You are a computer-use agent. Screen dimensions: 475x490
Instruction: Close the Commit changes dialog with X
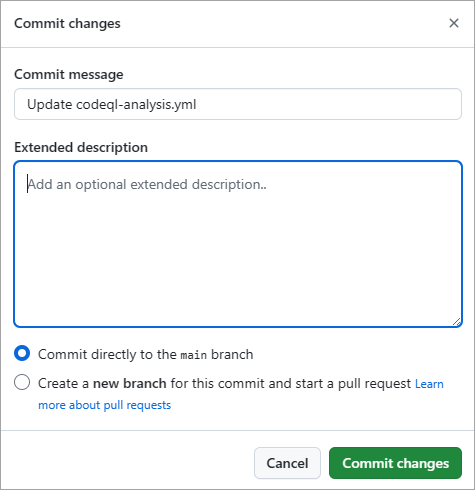point(454,23)
